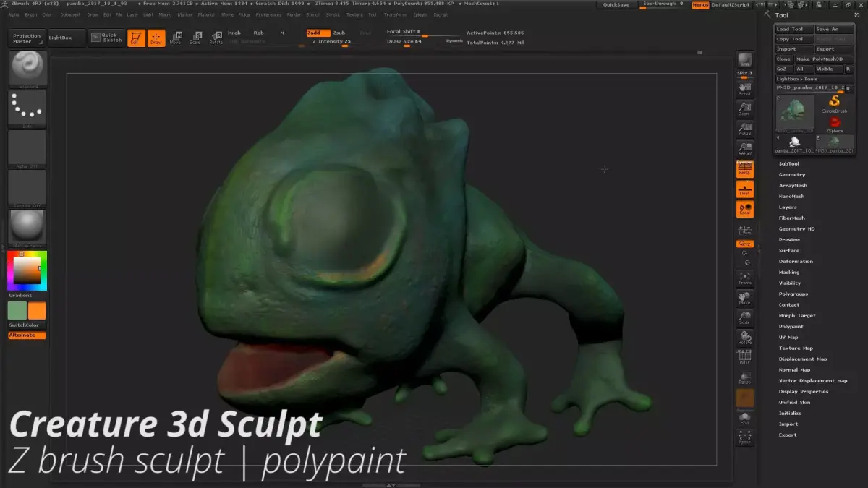The width and height of the screenshot is (868, 488).
Task: Open the Alpha selector slot
Action: point(27,148)
